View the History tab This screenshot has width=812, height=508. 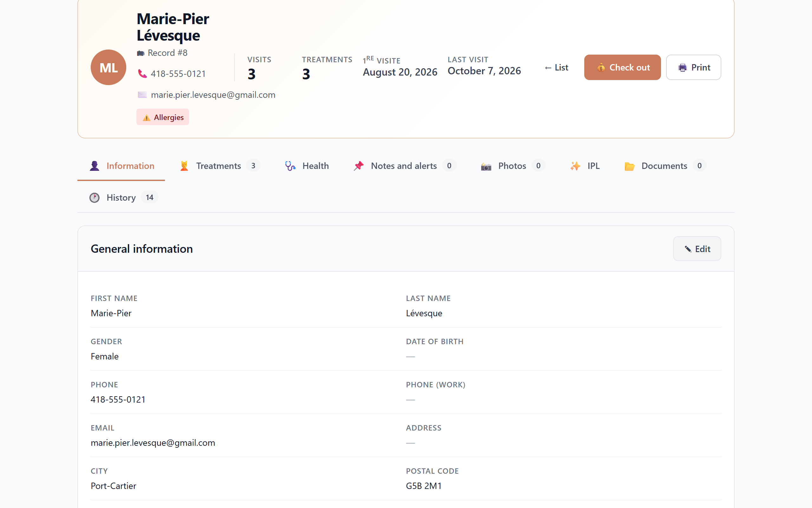click(123, 197)
